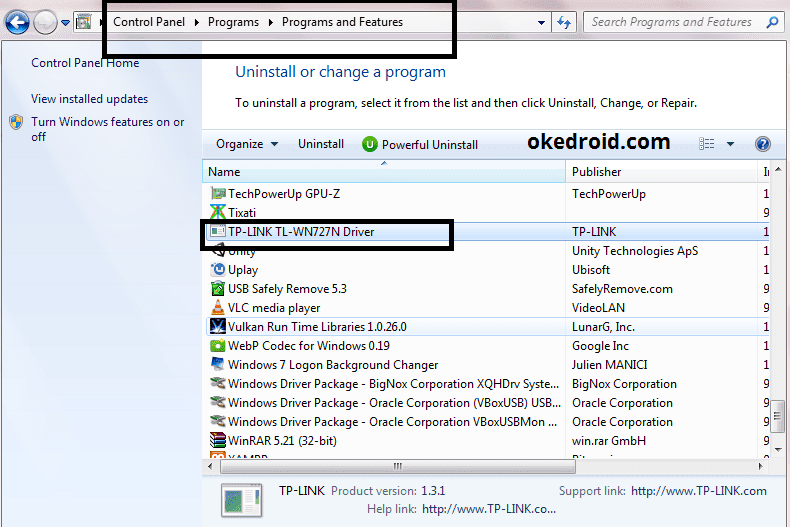Click the Back navigation arrow button
Image resolution: width=790 pixels, height=527 pixels.
coord(17,22)
